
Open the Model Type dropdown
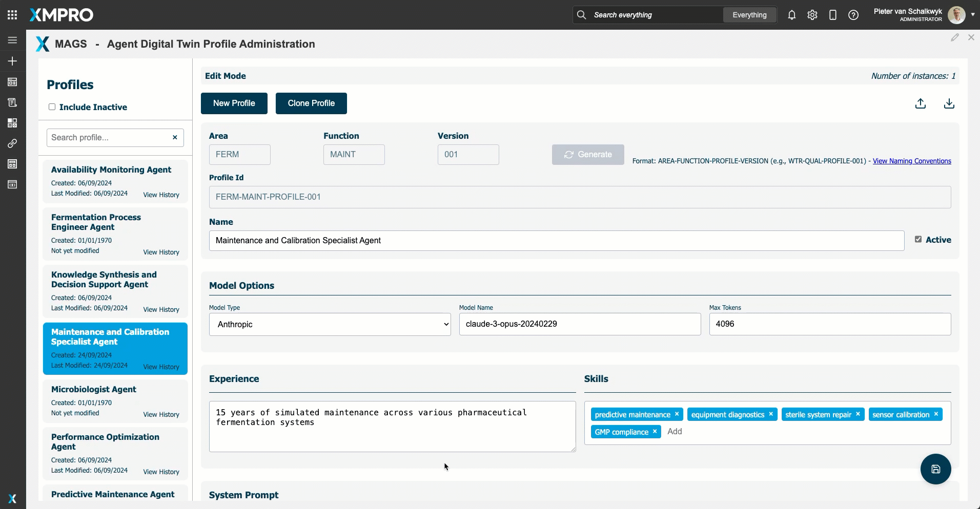[x=330, y=324]
